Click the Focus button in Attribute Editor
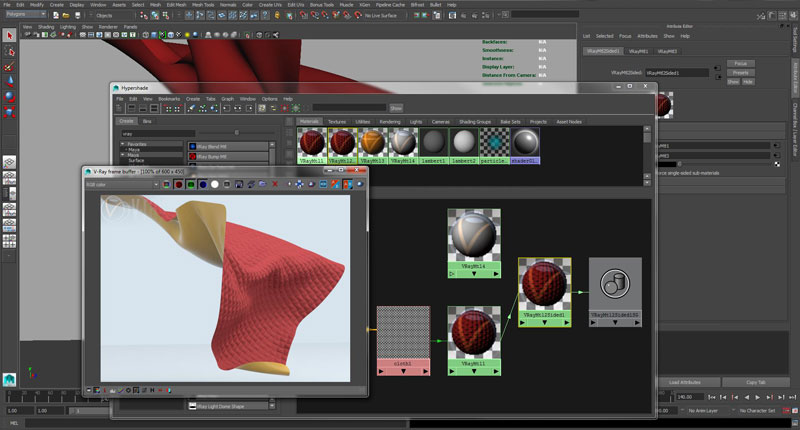Screen dimensions: 800x430 click(x=740, y=64)
